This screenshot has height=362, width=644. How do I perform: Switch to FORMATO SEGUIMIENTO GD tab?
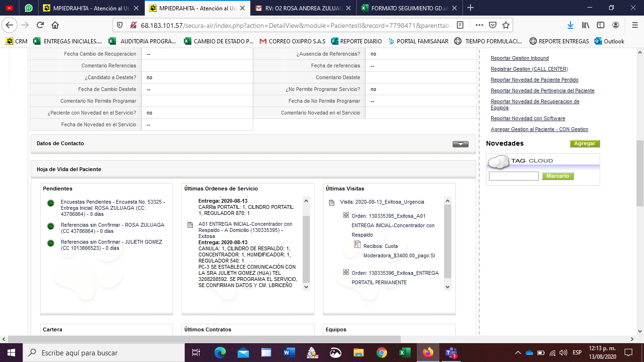[410, 8]
